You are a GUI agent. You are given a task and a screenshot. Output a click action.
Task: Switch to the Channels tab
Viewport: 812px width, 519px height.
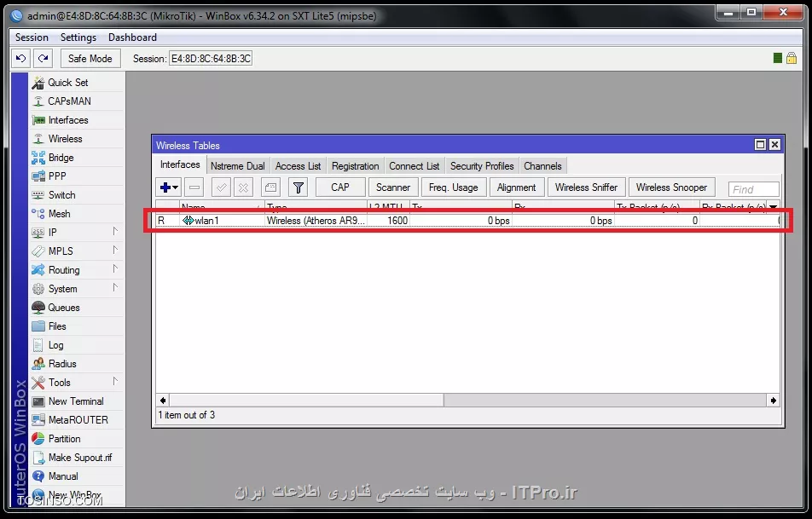pyautogui.click(x=542, y=166)
